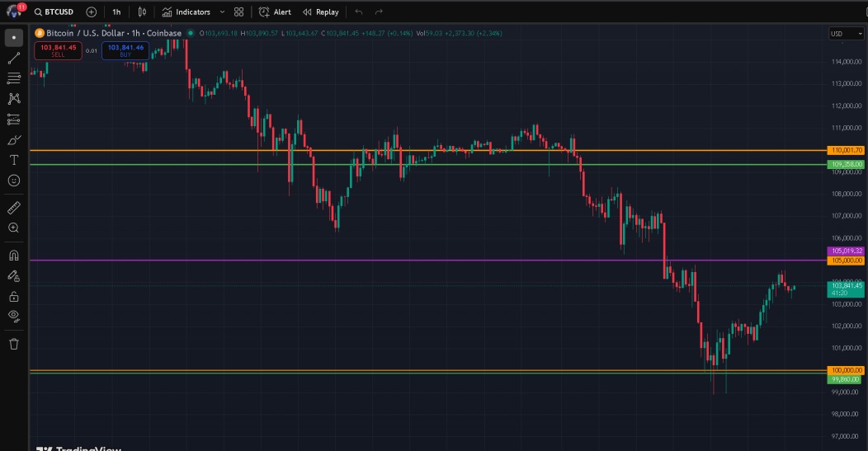Select the orange 110,001.70 price label
This screenshot has height=451, width=868.
(846, 150)
